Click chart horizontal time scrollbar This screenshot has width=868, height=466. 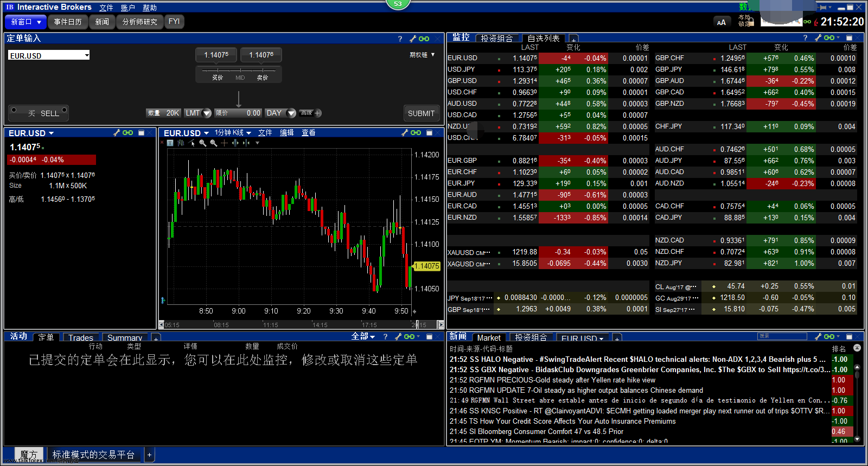point(301,324)
